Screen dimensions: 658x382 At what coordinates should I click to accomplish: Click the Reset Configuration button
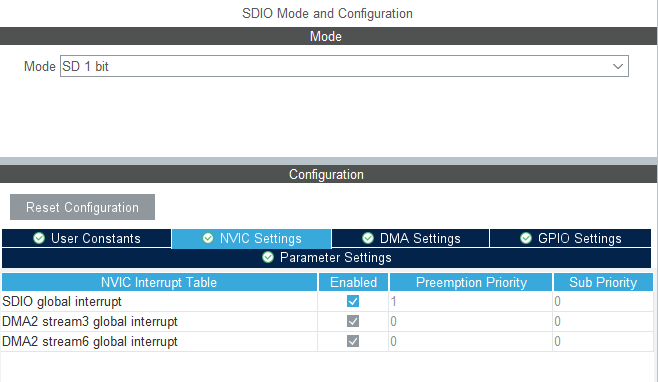(x=82, y=207)
